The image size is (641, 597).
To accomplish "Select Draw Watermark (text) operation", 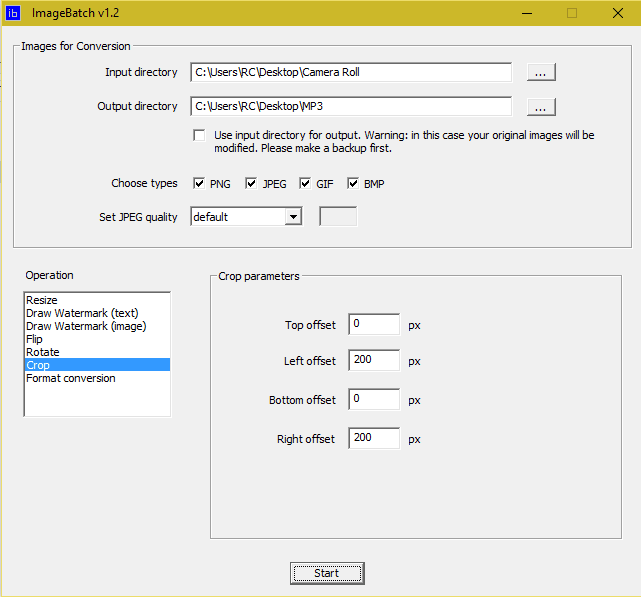I will pyautogui.click(x=97, y=313).
